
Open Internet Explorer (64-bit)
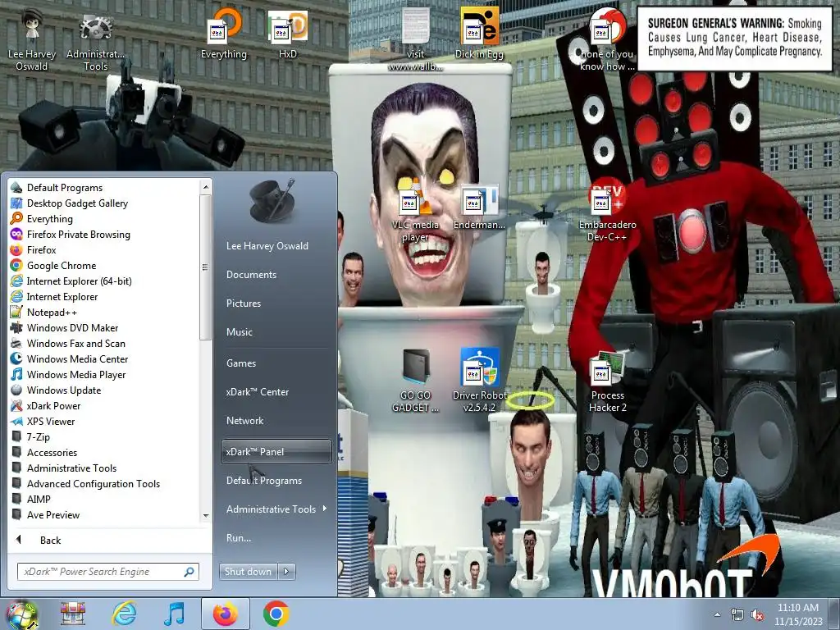[79, 281]
